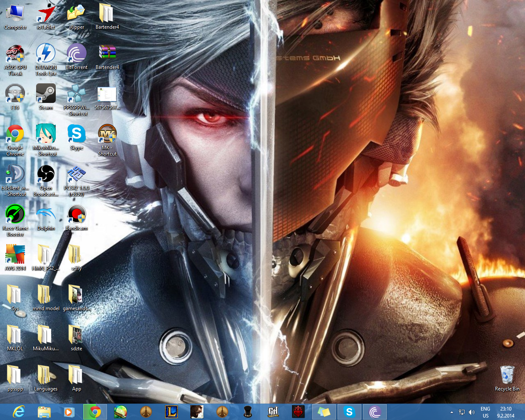Select the ts3client TeamSpeak shortcut

[15, 180]
